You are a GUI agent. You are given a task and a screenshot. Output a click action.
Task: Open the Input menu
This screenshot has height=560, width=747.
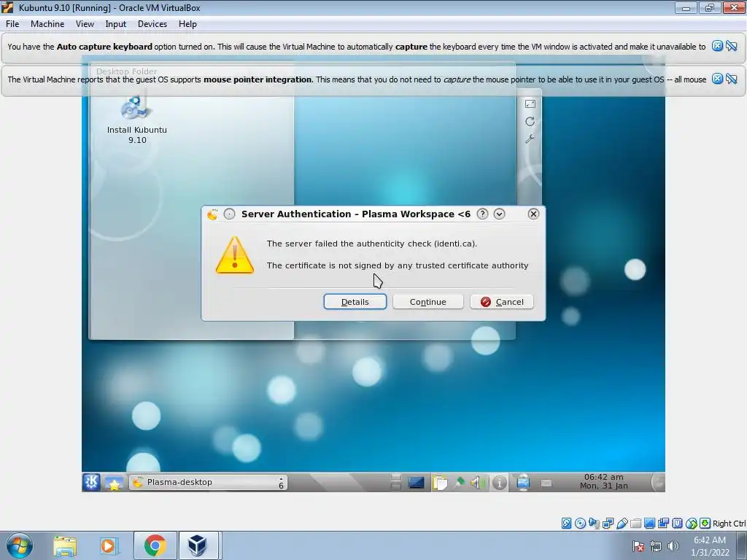116,24
